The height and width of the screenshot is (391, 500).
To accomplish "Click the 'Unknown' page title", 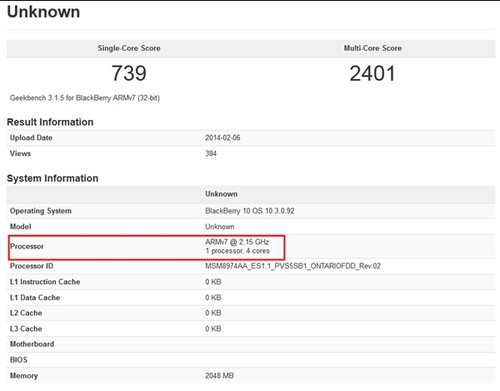I will [43, 12].
